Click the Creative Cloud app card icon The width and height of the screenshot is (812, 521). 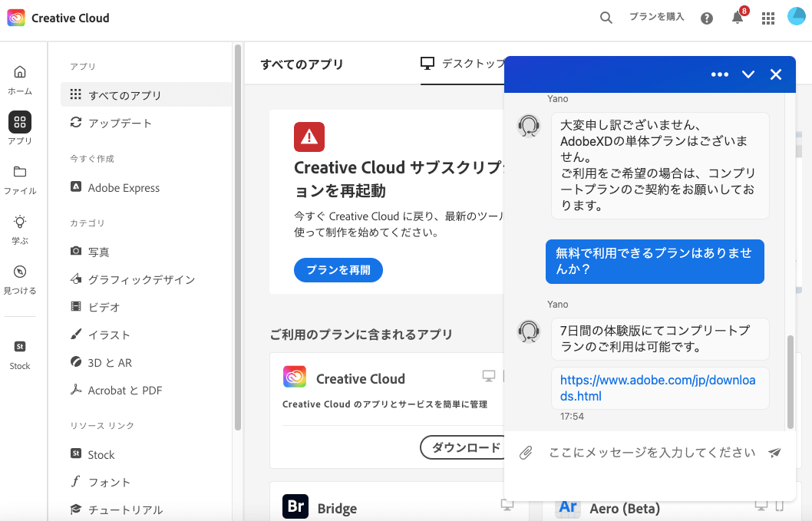[x=295, y=377]
